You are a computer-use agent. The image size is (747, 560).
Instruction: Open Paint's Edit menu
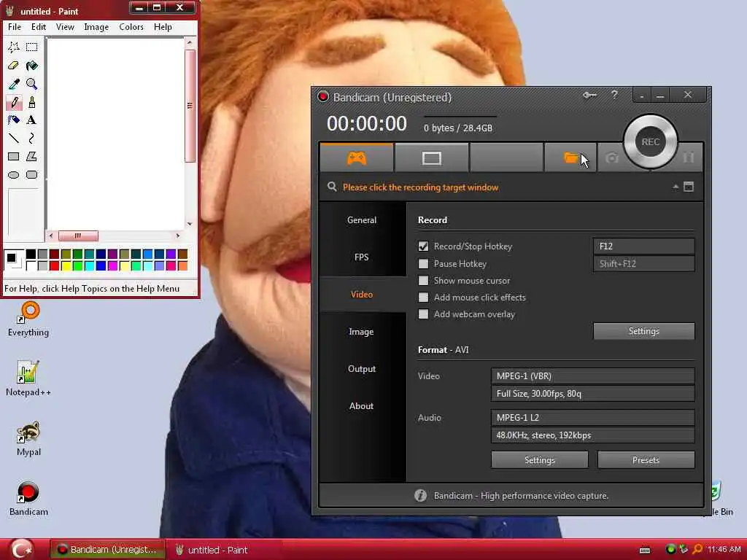pos(39,27)
